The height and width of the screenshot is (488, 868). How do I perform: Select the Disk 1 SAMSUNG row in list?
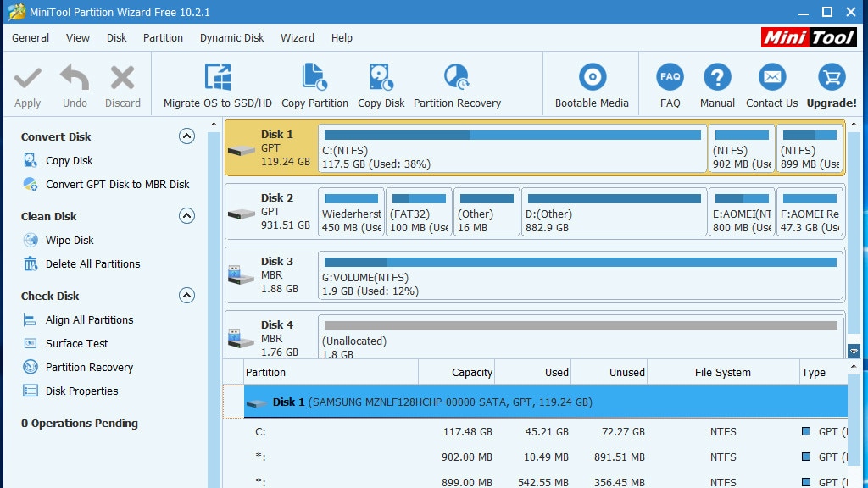[x=545, y=402]
